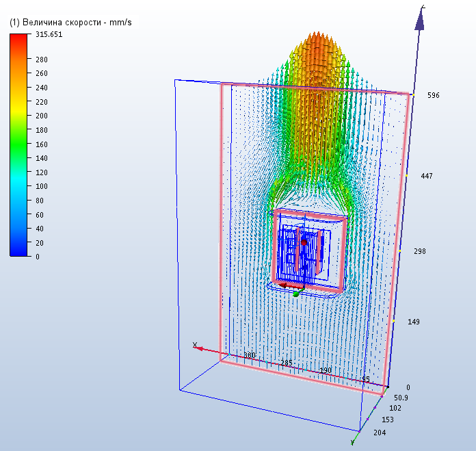Viewport: 476px width, 451px height.
Task: Click the X-axis label 95
Action: click(366, 379)
